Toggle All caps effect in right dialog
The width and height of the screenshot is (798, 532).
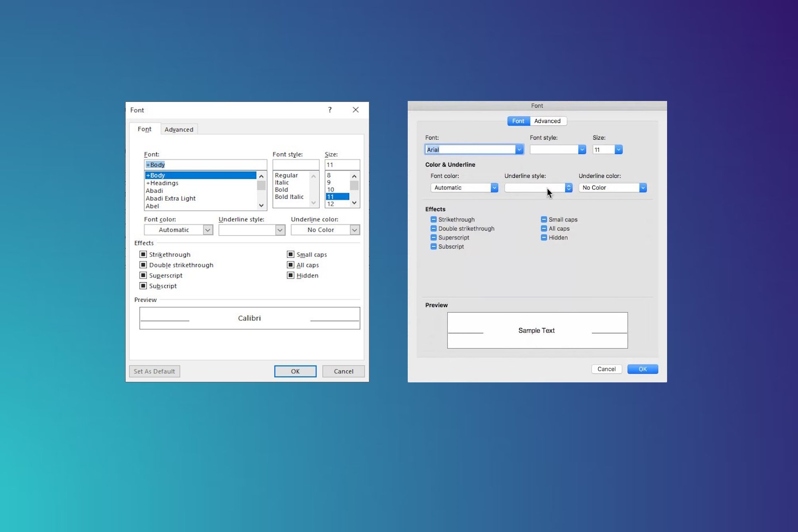coord(544,228)
